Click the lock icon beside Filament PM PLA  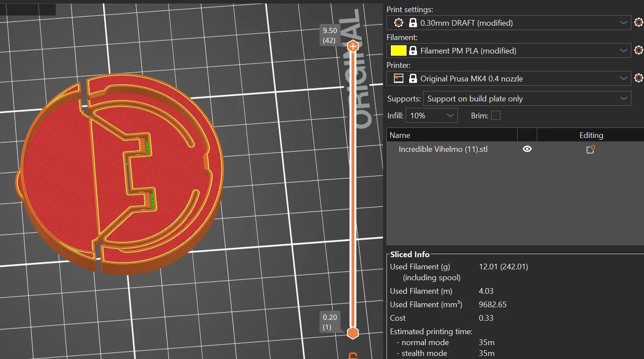(413, 50)
